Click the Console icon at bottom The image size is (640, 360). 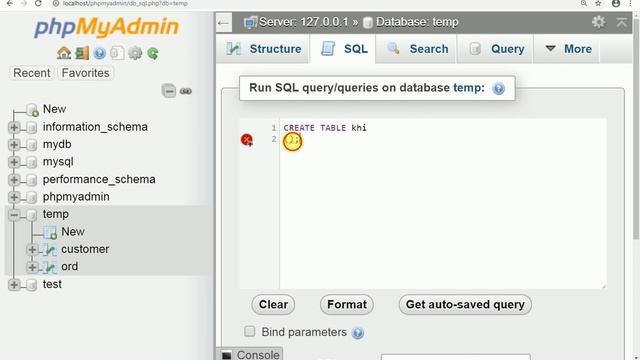[x=227, y=355]
